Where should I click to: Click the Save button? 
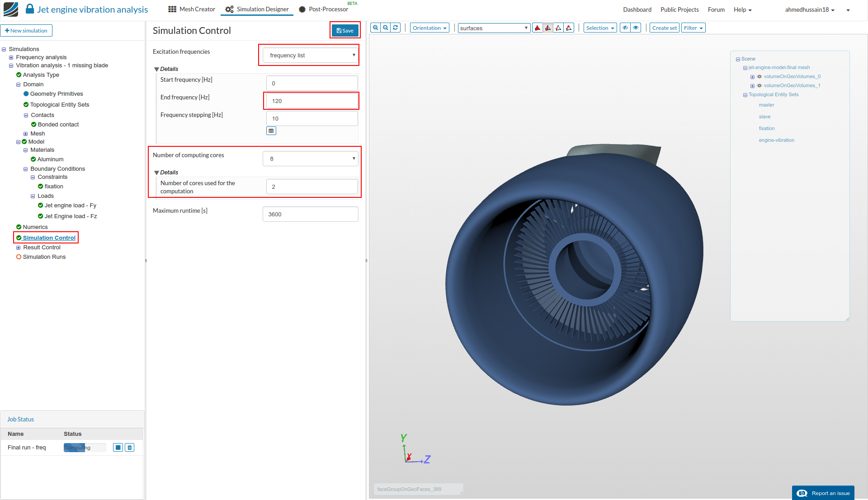click(x=345, y=31)
